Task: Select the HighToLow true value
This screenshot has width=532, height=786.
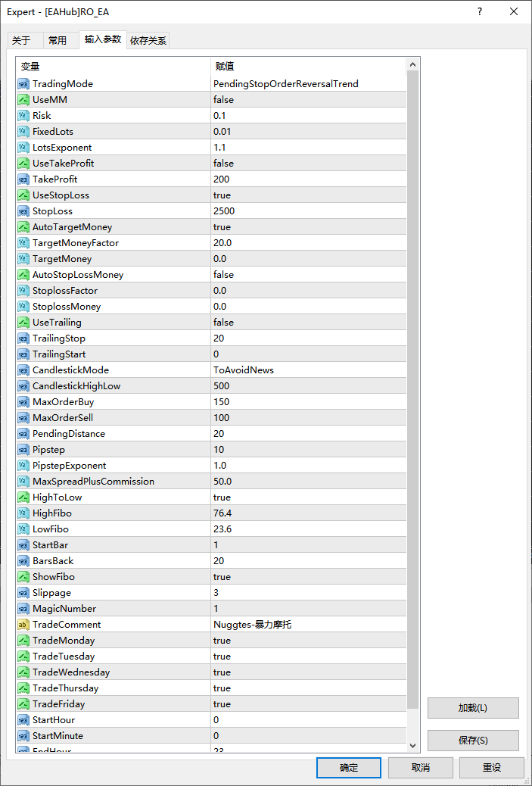Action: click(222, 497)
